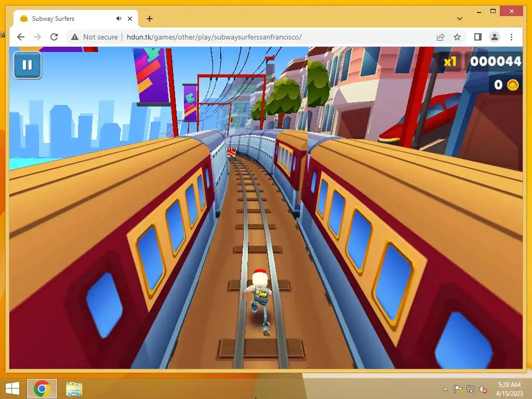Maximize the Chrome window

(493, 11)
